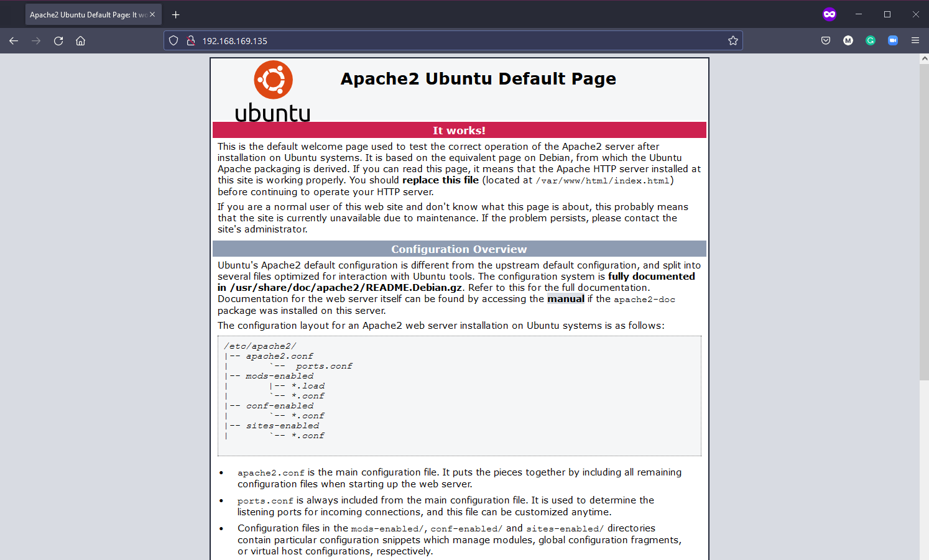The image size is (929, 560).
Task: Bookmark this page with the star icon
Action: 733,41
